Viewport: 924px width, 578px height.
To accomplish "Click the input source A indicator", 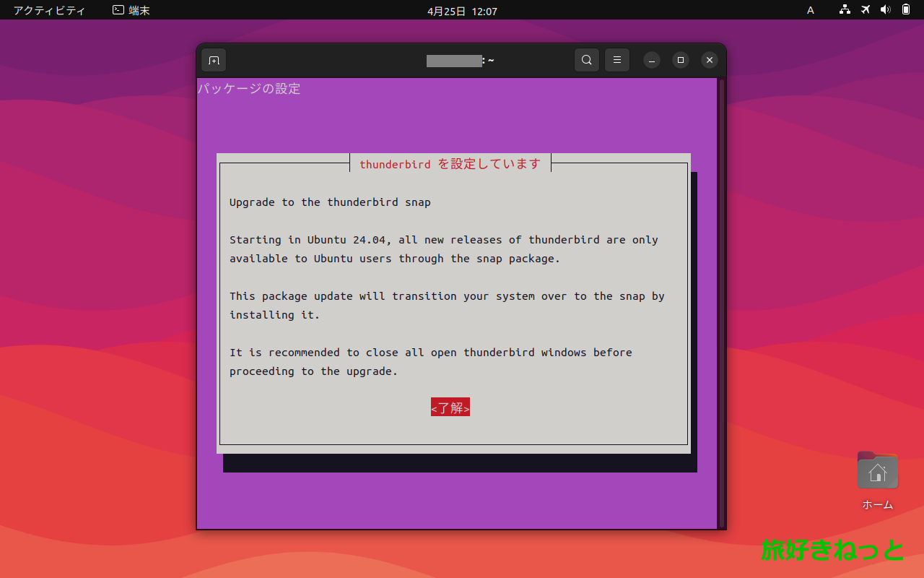I will pyautogui.click(x=810, y=10).
